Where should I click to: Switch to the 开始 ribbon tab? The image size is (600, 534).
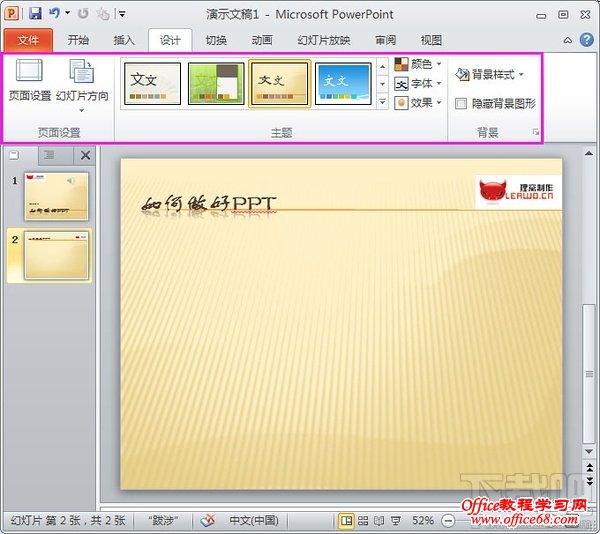(78, 40)
